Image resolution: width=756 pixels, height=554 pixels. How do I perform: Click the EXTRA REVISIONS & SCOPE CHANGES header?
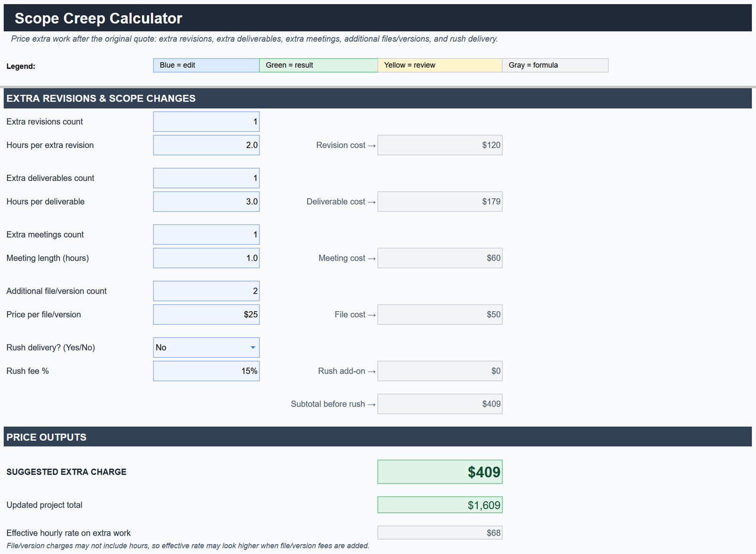(x=101, y=98)
